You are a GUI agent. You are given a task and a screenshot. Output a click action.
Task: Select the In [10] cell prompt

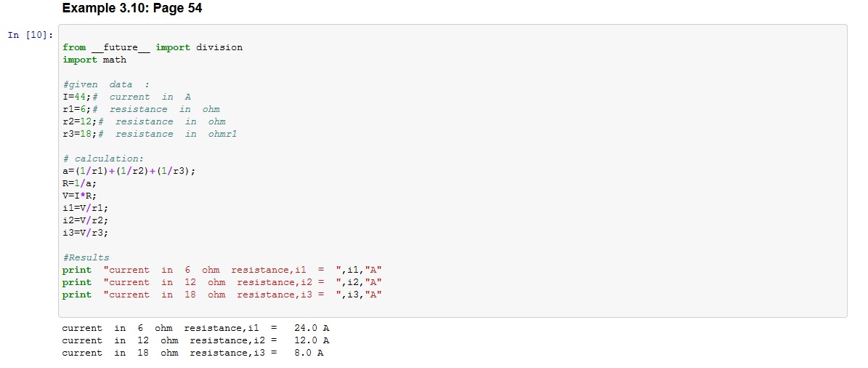coord(29,35)
